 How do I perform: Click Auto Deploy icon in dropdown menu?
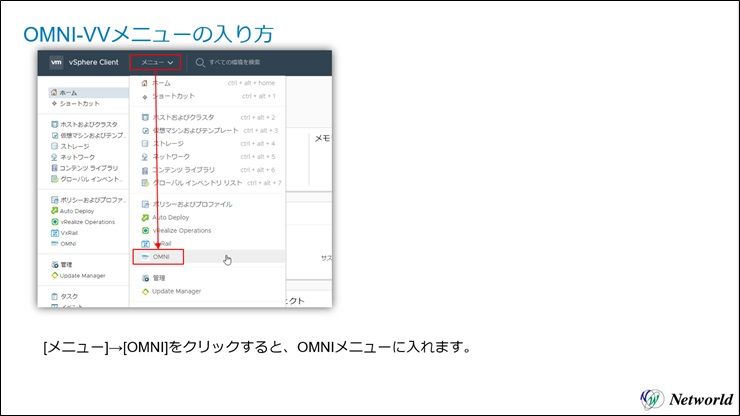point(145,218)
